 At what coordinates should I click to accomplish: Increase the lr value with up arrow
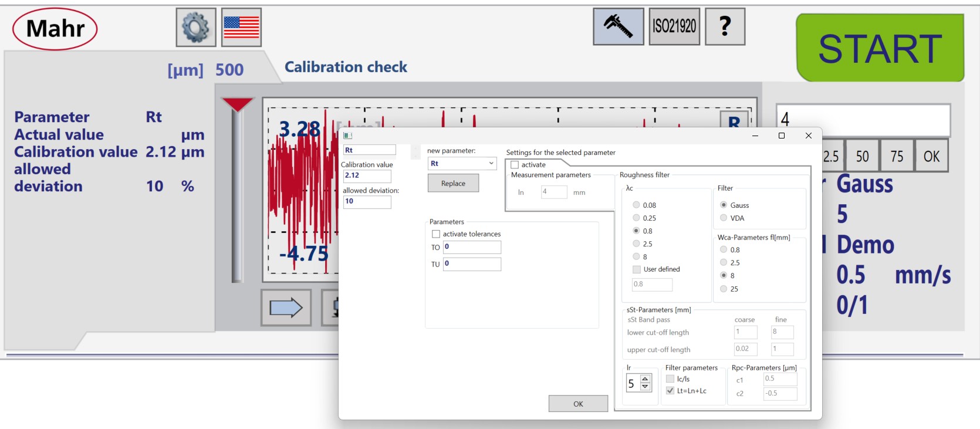click(x=645, y=379)
